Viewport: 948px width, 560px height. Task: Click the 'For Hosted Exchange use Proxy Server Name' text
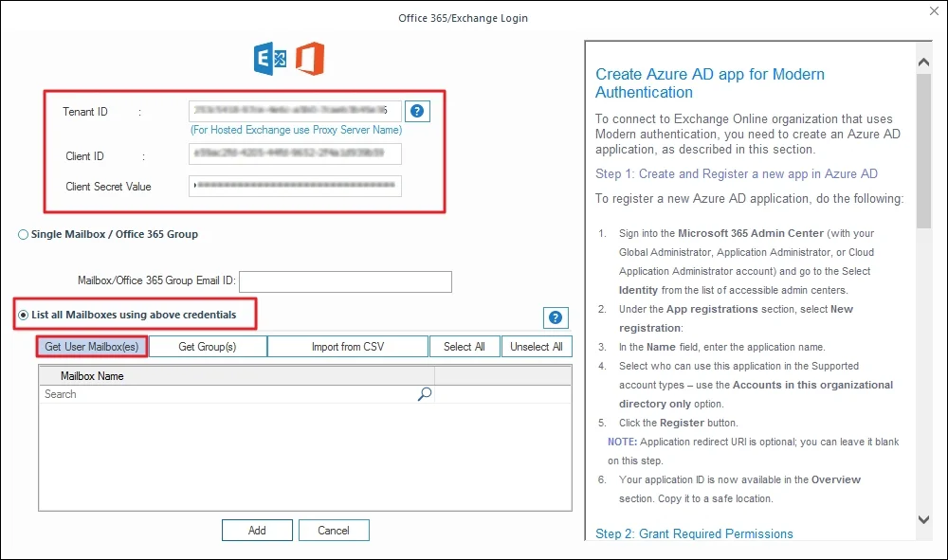pos(296,130)
